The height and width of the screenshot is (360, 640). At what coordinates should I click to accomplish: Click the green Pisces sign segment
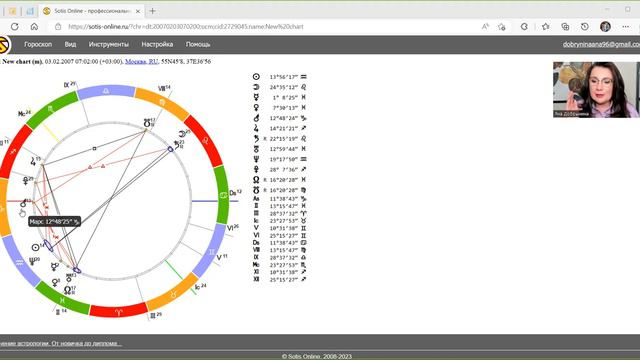(x=62, y=300)
